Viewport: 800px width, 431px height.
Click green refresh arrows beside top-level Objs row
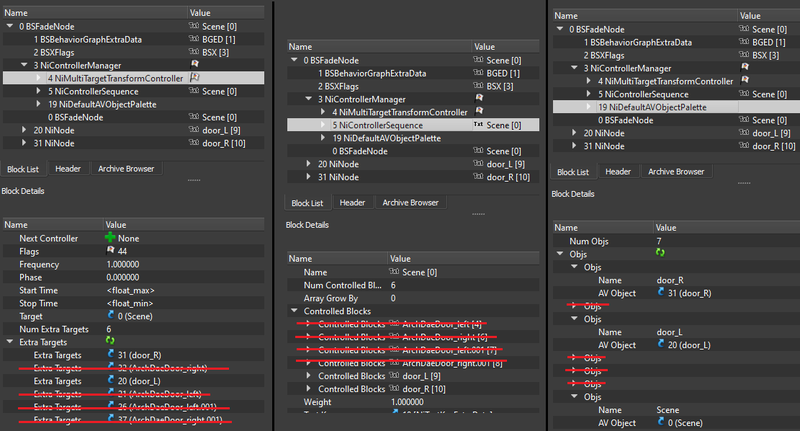coord(660,253)
